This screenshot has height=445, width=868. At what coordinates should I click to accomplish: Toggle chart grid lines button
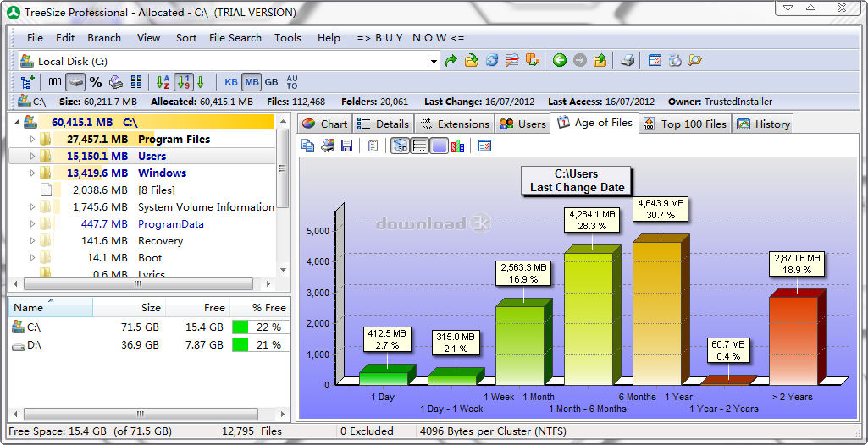[x=420, y=146]
